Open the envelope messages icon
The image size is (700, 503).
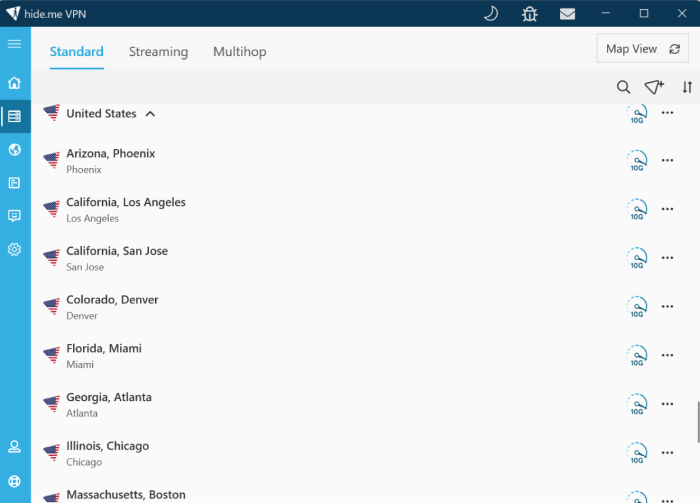(x=567, y=14)
